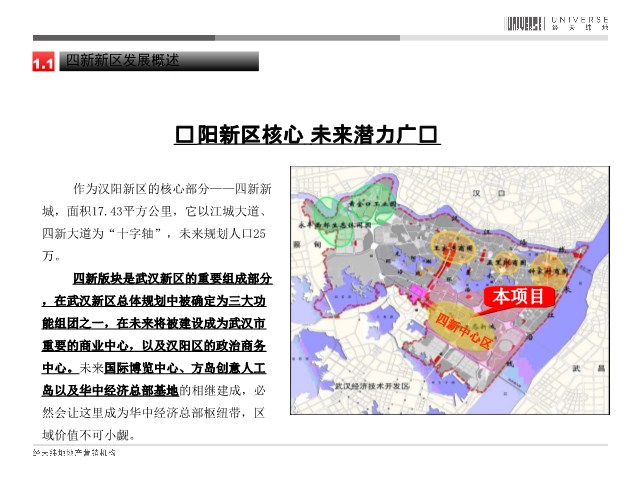This screenshot has width=640, height=480.
Task: Click the UNIVERSE logo at top right
Action: click(556, 23)
